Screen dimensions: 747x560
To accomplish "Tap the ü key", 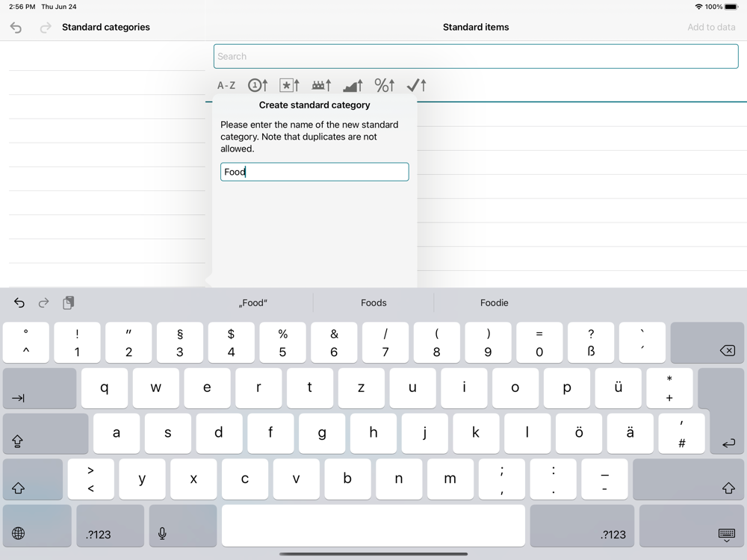I will pyautogui.click(x=618, y=388).
